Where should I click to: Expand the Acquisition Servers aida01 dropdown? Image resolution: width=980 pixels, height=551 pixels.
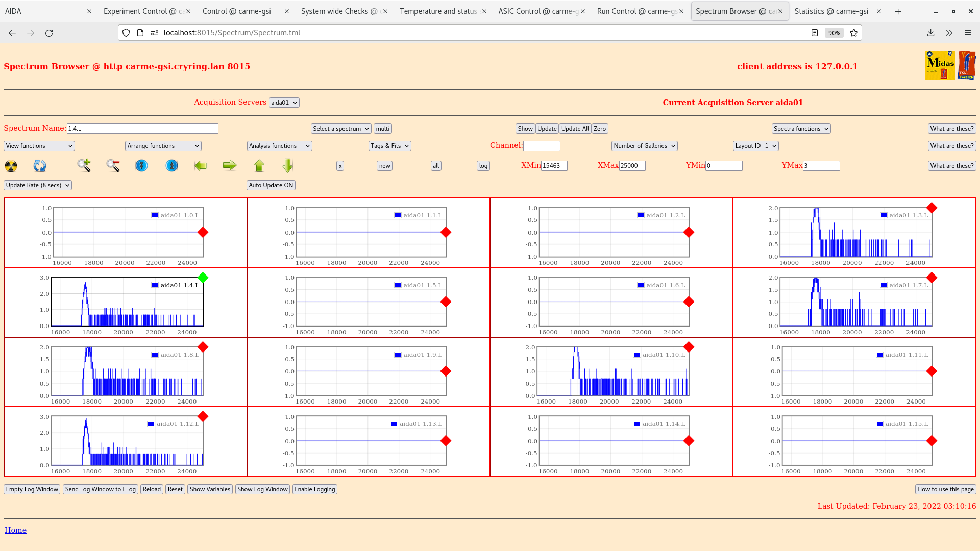click(x=284, y=103)
